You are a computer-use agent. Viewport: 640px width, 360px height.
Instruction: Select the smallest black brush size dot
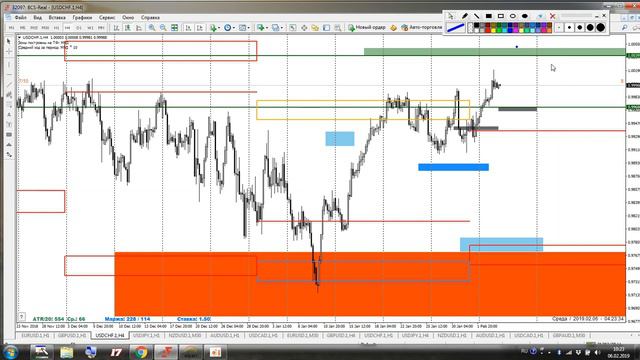tap(569, 27)
